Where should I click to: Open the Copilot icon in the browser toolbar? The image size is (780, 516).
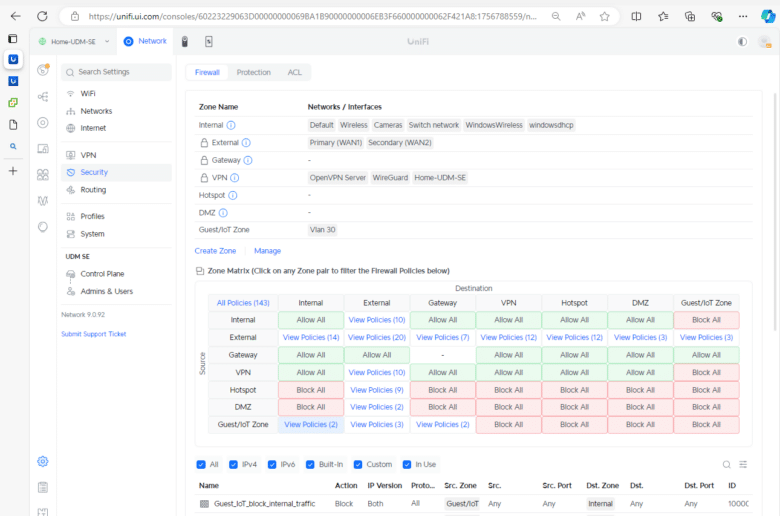click(x=768, y=16)
